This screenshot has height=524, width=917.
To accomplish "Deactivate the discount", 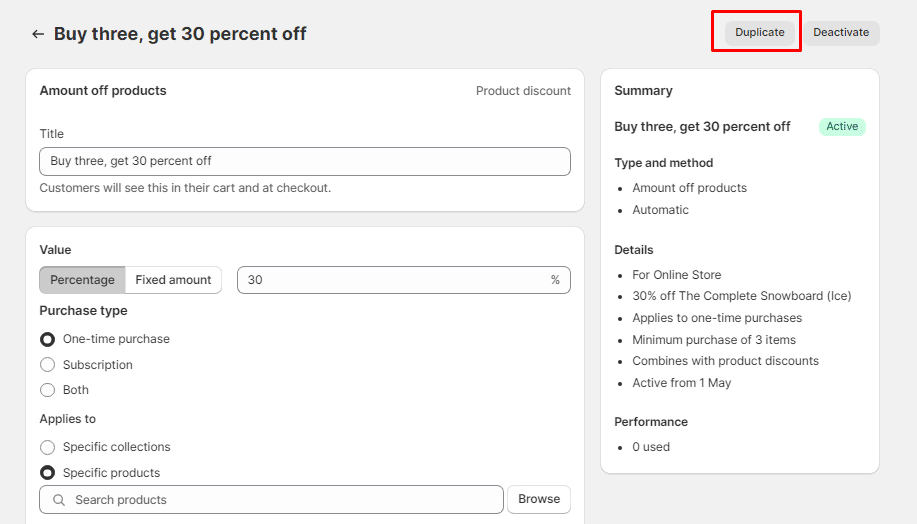I will [x=841, y=32].
